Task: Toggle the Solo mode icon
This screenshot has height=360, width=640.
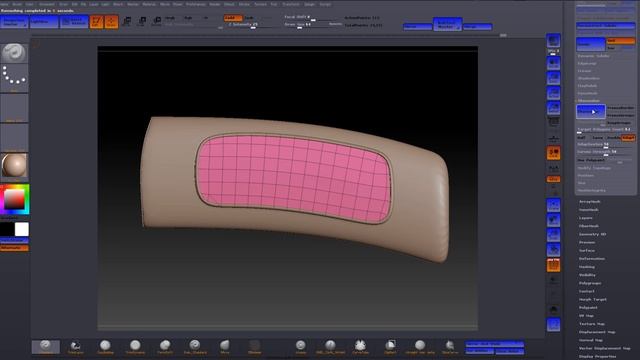Action: tap(553, 309)
